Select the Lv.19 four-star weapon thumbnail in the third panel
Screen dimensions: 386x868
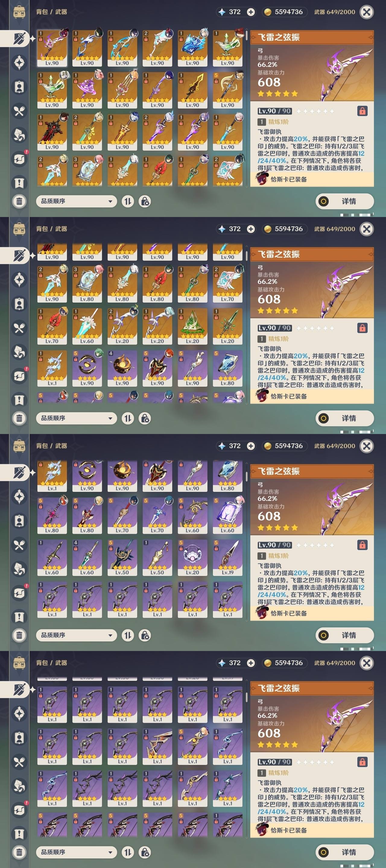click(x=228, y=558)
